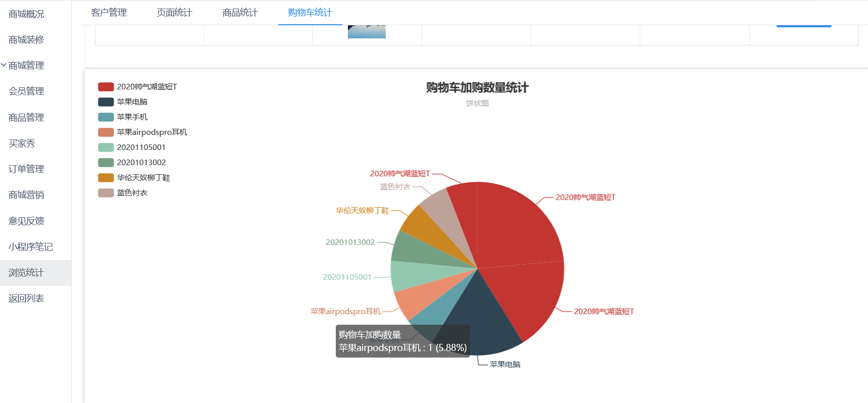The image size is (868, 403).
Task: Click the 20201105001 legend text
Action: [141, 147]
